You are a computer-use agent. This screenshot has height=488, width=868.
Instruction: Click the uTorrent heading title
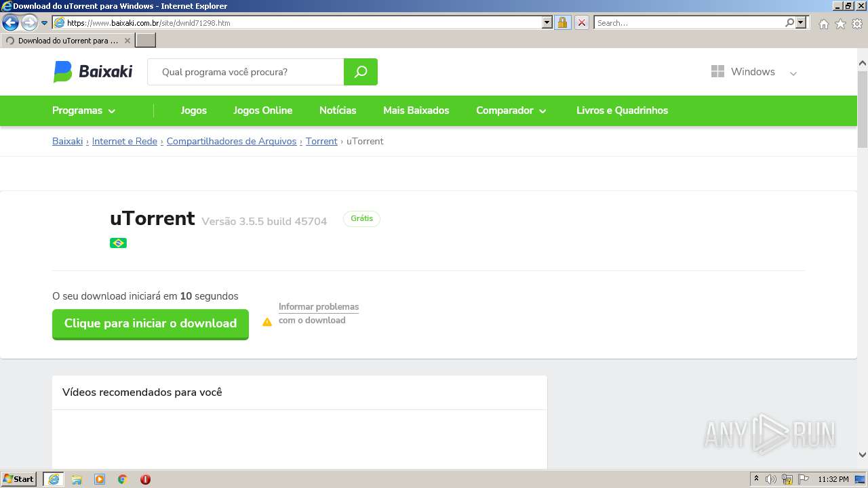point(153,218)
